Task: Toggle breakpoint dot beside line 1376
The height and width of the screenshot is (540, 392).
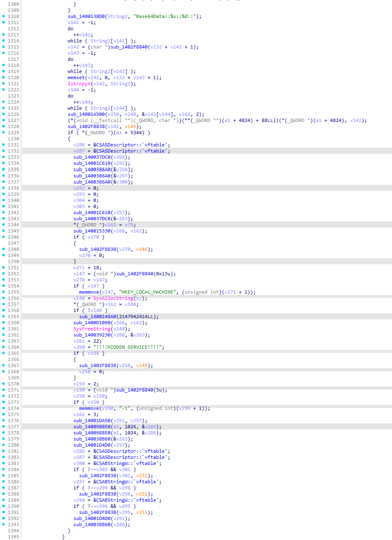Action: click(x=4, y=420)
